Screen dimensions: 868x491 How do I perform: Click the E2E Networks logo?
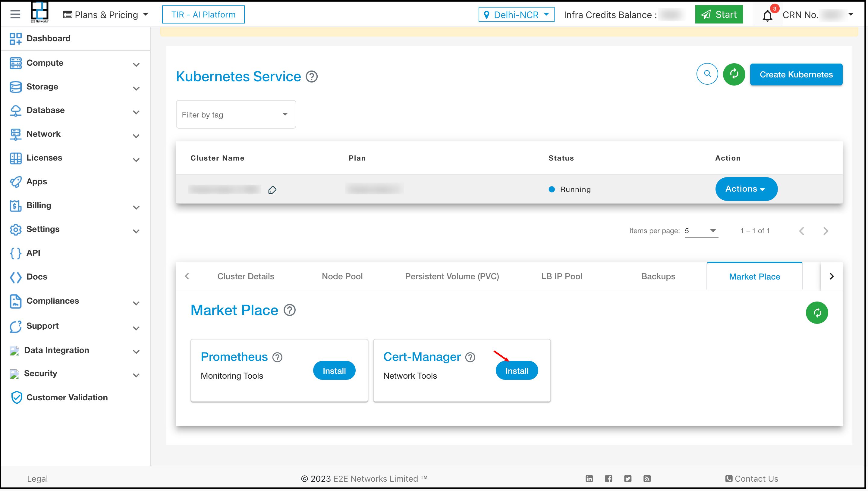[39, 12]
